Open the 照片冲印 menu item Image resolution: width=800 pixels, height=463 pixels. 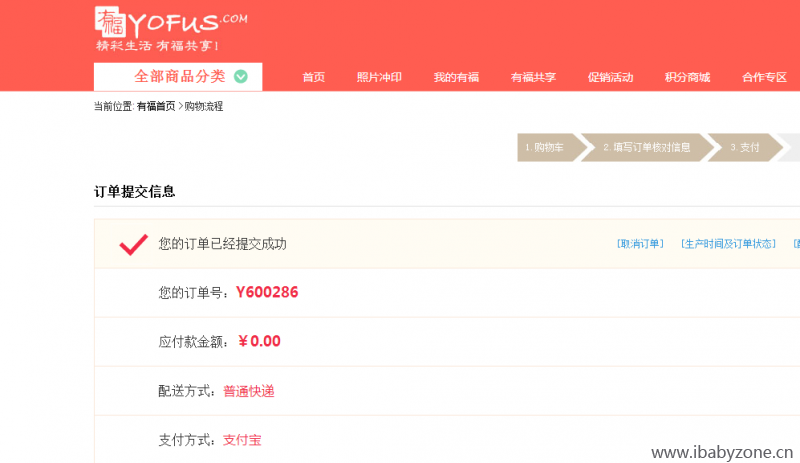point(379,77)
